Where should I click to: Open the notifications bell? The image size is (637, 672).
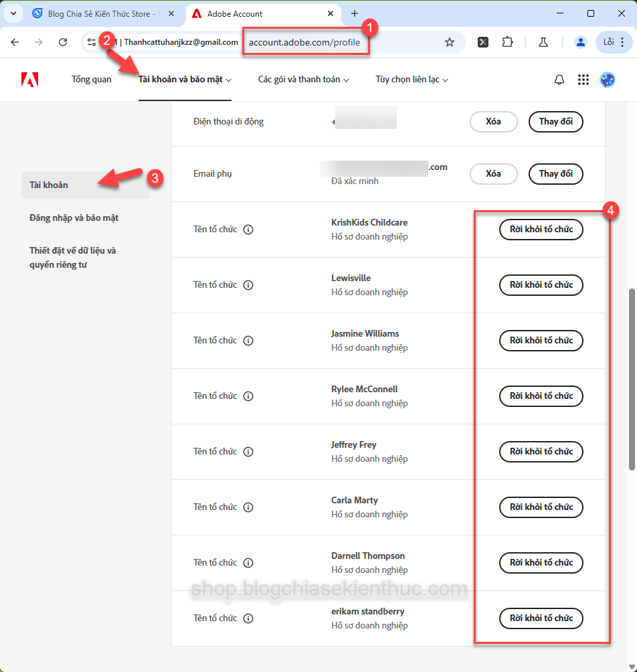pyautogui.click(x=559, y=80)
